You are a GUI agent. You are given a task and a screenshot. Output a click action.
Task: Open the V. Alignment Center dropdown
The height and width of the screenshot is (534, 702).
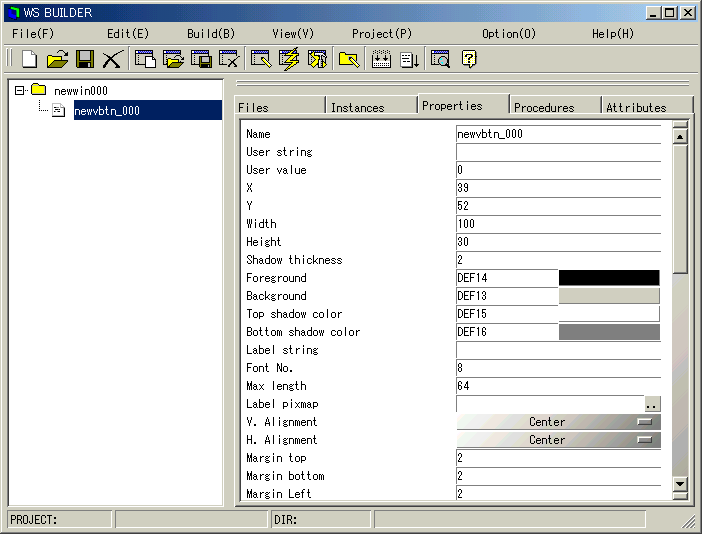(558, 422)
